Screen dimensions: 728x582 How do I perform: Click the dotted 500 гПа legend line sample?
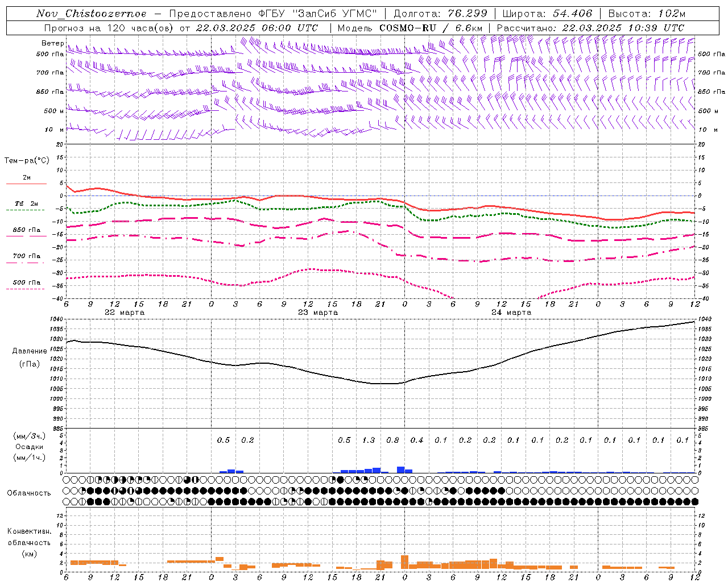point(25,289)
